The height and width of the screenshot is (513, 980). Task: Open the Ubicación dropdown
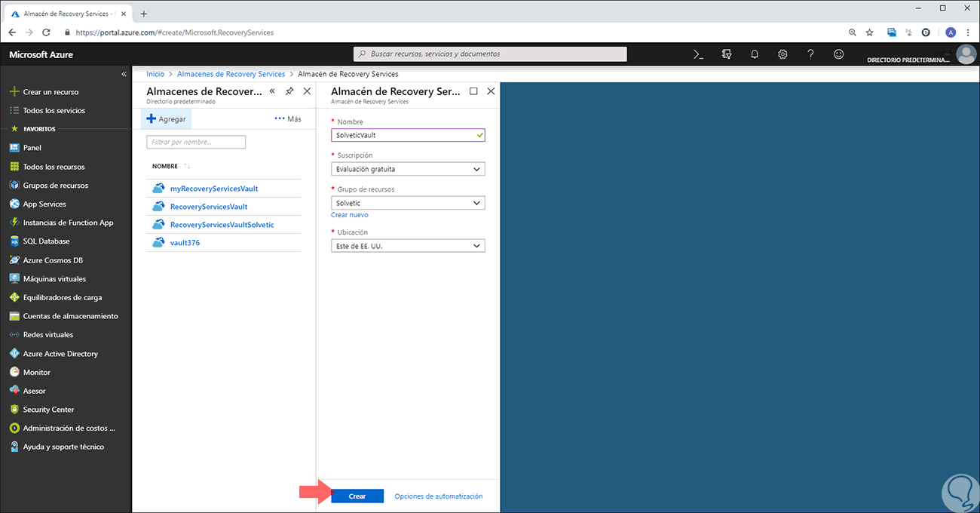408,246
